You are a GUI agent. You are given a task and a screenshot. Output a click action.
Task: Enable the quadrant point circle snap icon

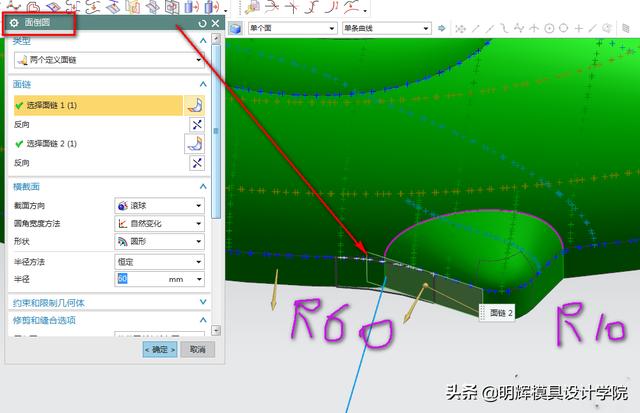coord(564,29)
